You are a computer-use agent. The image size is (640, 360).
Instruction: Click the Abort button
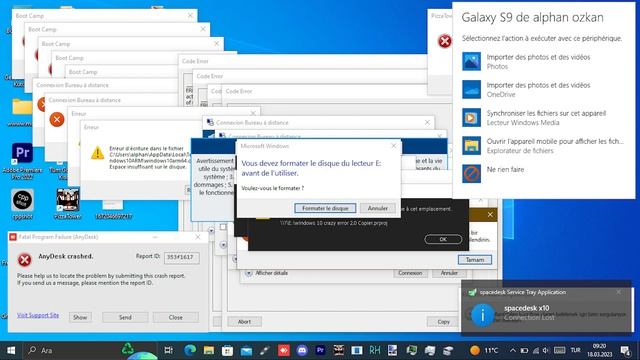244,322
